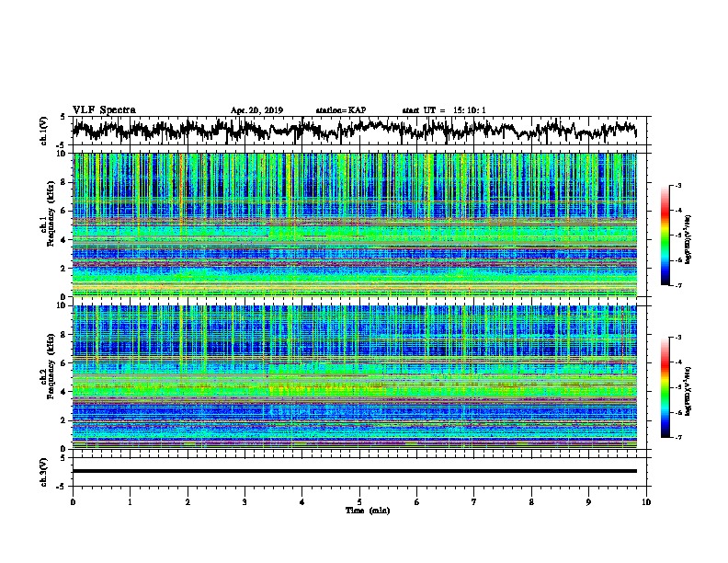Click the "ch.3(V)" axis label
Image resolution: width=728 pixels, height=563 pixels.
click(x=43, y=472)
